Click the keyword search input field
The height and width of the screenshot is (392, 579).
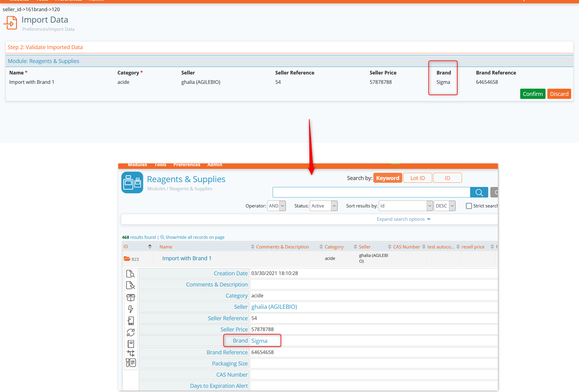(x=371, y=192)
